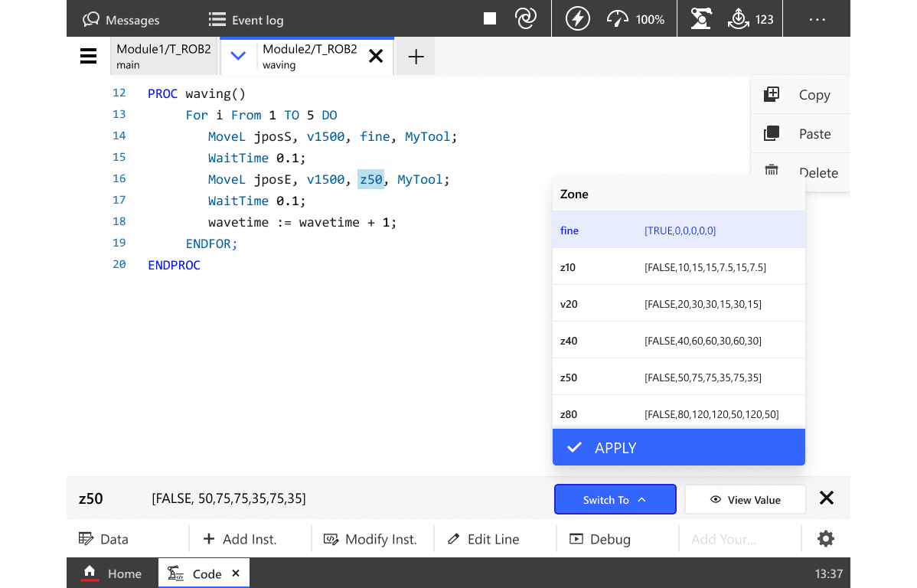
Task: Open the three-dot more options menu
Action: click(817, 19)
